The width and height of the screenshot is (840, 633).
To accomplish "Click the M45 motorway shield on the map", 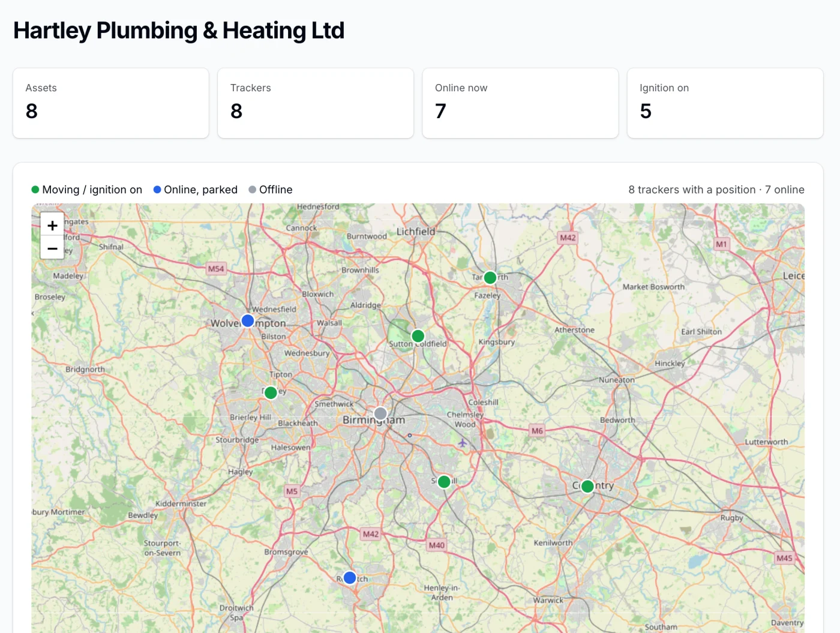I will (x=784, y=558).
